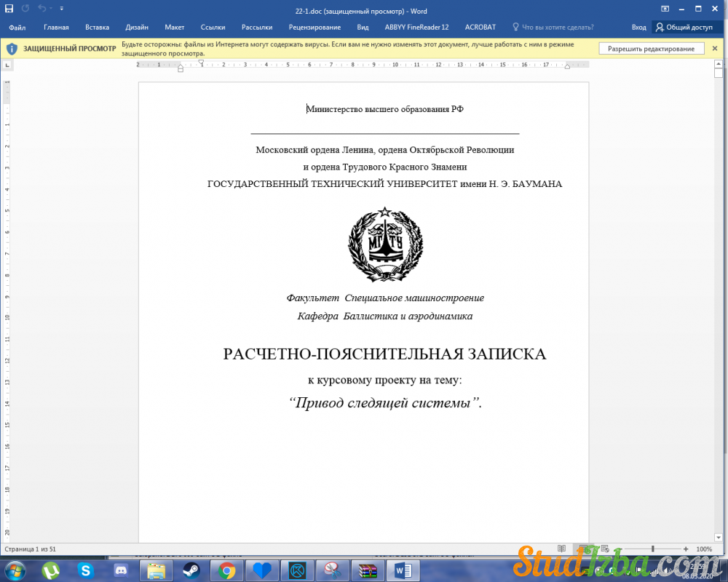Viewport: 728px width, 582px height.
Task: Click the Redo (repeat) icon
Action: pyautogui.click(x=25, y=8)
